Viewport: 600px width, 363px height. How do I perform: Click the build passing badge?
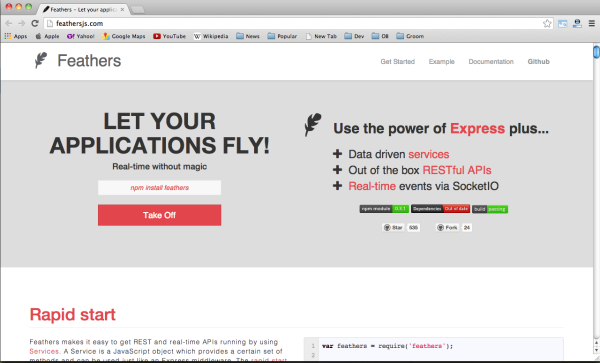click(x=490, y=209)
